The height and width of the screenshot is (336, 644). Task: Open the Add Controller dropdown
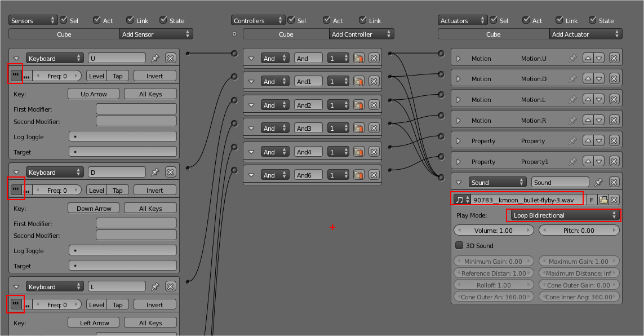click(x=361, y=34)
